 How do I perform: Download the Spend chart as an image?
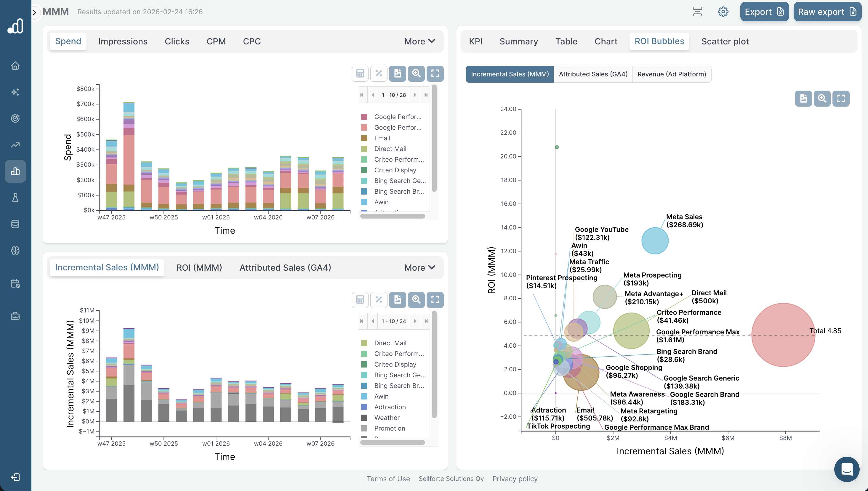tap(397, 73)
